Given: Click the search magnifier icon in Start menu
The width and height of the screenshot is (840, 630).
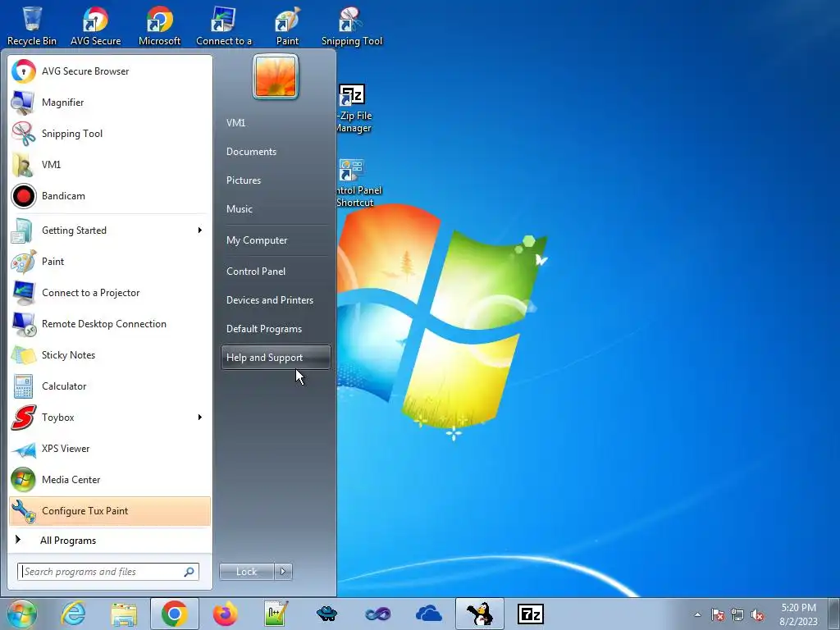Looking at the screenshot, I should [x=189, y=572].
